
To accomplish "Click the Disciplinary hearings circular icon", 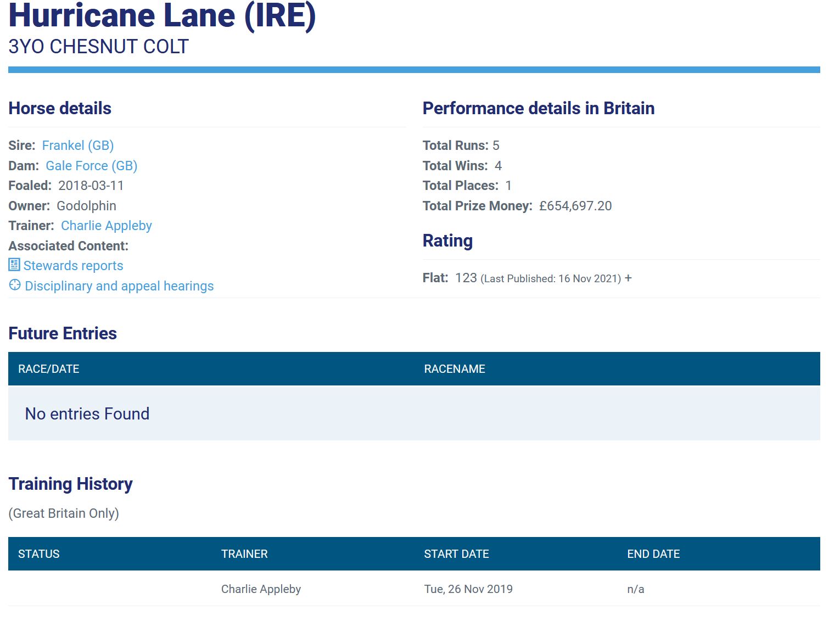I will pyautogui.click(x=15, y=285).
